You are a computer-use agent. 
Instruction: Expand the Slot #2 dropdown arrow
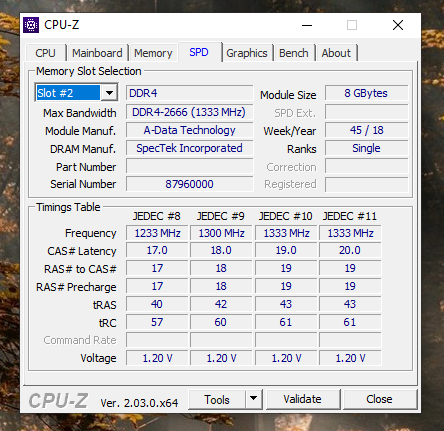pos(109,93)
